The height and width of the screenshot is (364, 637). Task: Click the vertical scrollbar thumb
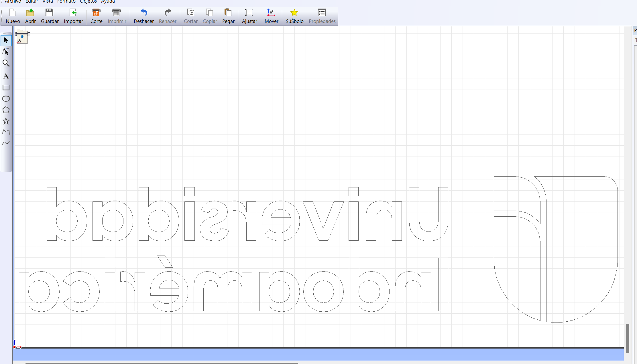628,339
